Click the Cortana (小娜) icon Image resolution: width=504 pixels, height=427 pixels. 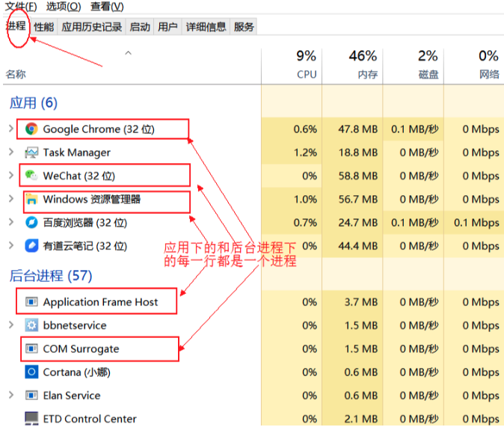(x=31, y=372)
